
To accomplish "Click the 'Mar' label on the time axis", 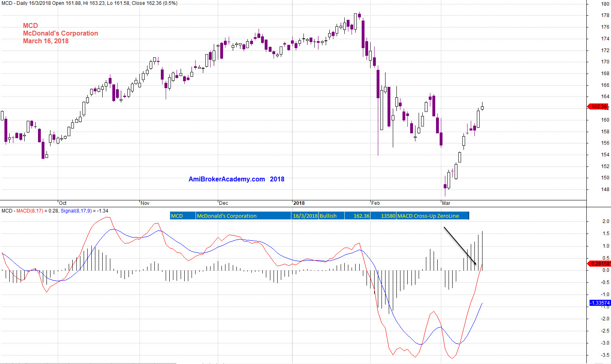I will coord(446,203).
